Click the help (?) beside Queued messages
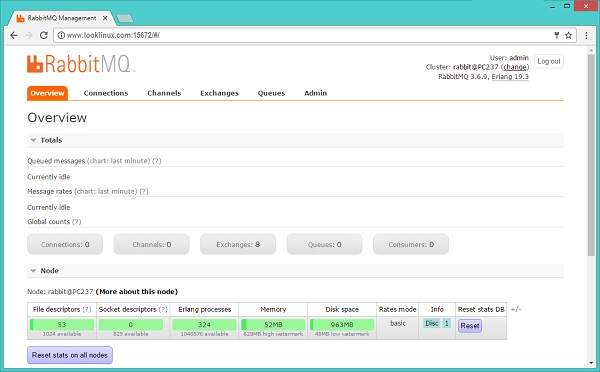This screenshot has width=600, height=372. 157,161
